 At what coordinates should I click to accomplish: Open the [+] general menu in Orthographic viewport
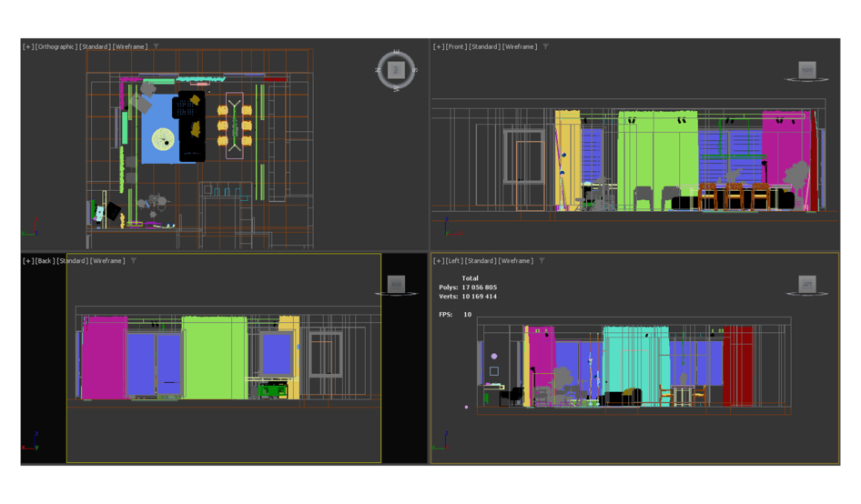point(28,46)
